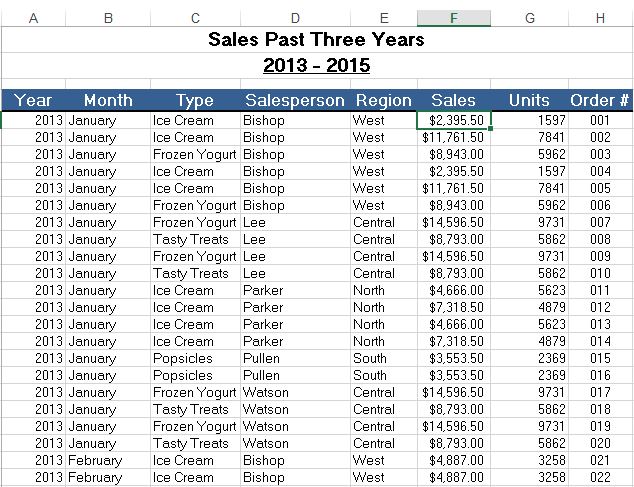The image size is (634, 487).
Task: Select the Pullen cell in order 016
Action: point(296,375)
